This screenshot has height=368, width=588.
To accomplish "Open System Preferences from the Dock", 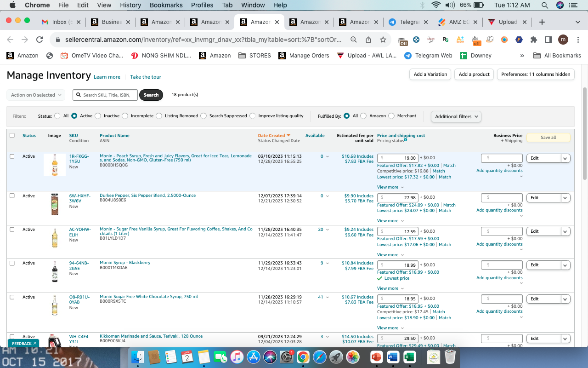I will [287, 357].
